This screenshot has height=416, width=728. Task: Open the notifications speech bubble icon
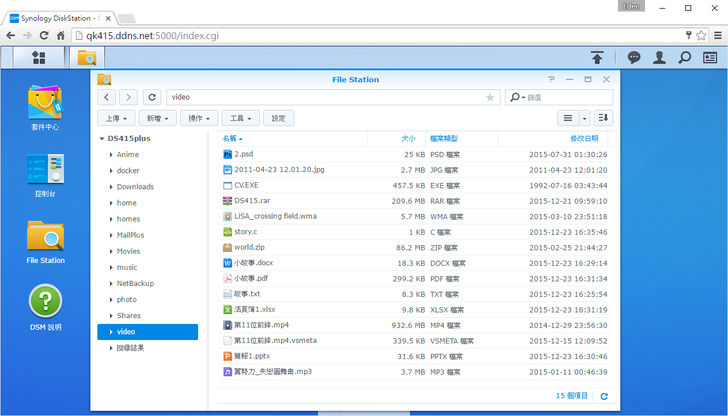pyautogui.click(x=634, y=58)
